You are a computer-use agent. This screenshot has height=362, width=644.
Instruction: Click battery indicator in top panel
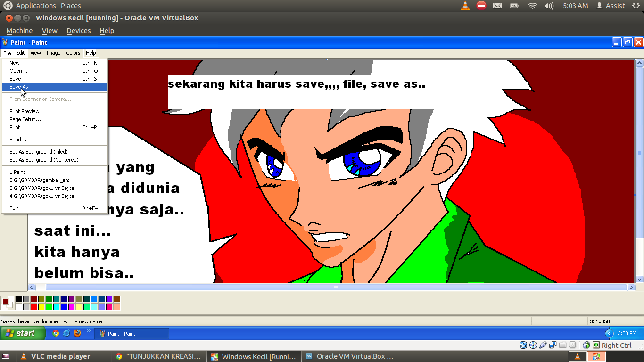point(514,6)
